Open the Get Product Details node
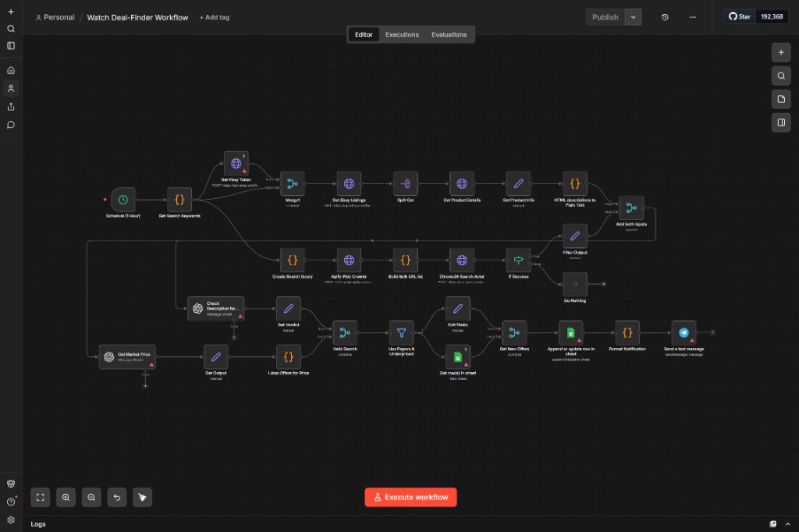Image resolution: width=799 pixels, height=532 pixels. pyautogui.click(x=462, y=183)
